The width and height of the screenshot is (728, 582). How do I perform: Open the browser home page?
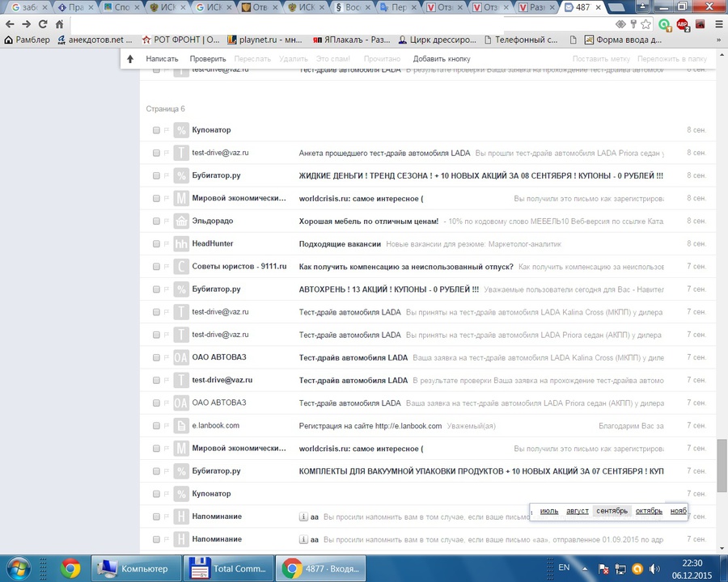pos(59,24)
